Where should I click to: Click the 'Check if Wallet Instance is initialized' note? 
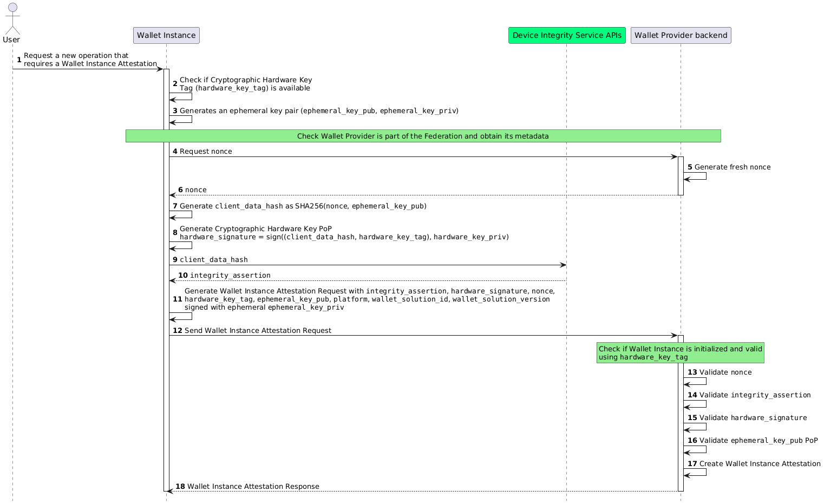(680, 353)
